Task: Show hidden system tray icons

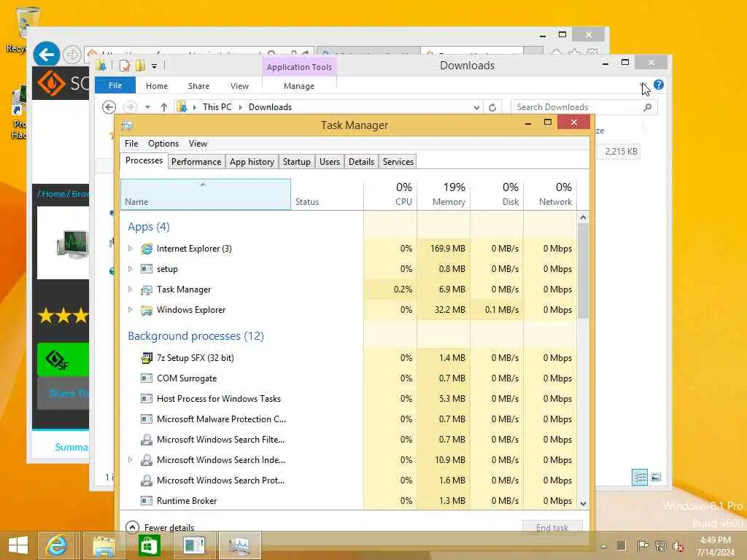Action: (x=603, y=546)
